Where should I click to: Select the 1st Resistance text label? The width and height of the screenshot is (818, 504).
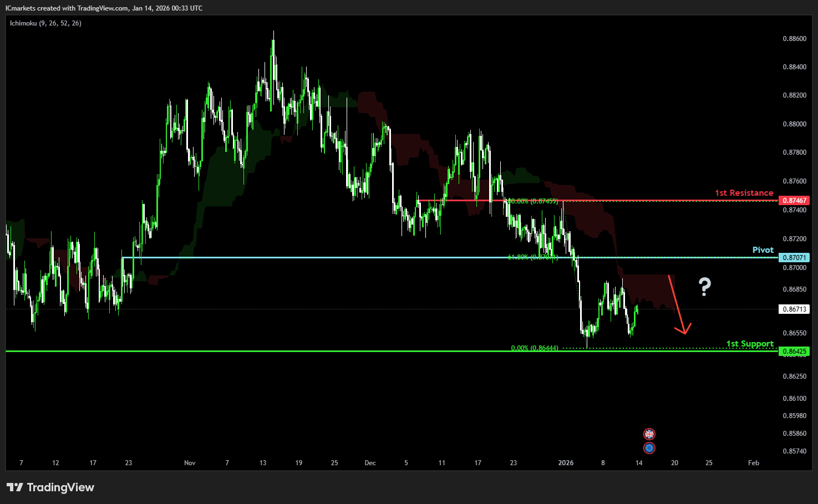coord(744,193)
